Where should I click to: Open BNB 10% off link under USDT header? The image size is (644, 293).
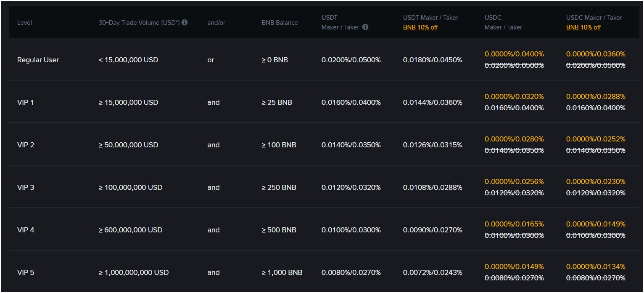tap(420, 27)
